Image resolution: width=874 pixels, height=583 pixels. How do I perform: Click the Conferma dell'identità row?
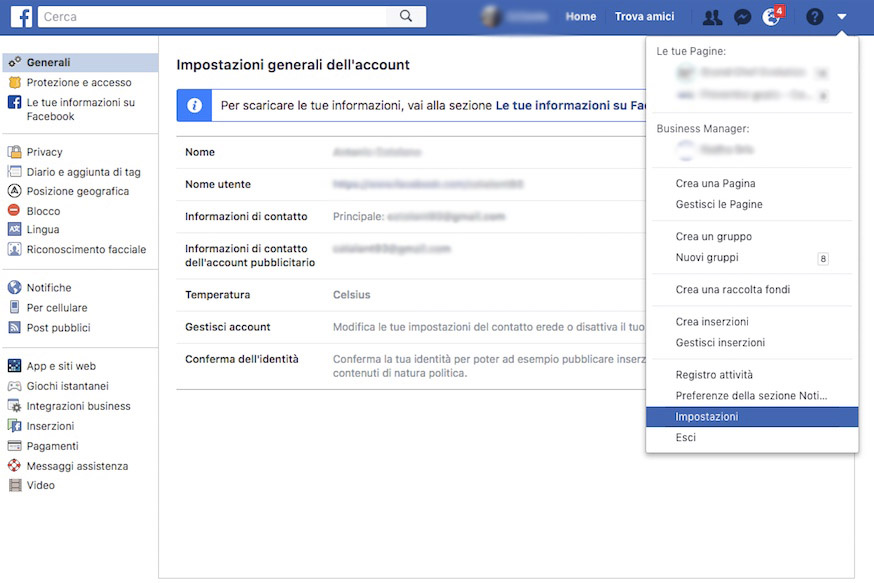point(411,366)
